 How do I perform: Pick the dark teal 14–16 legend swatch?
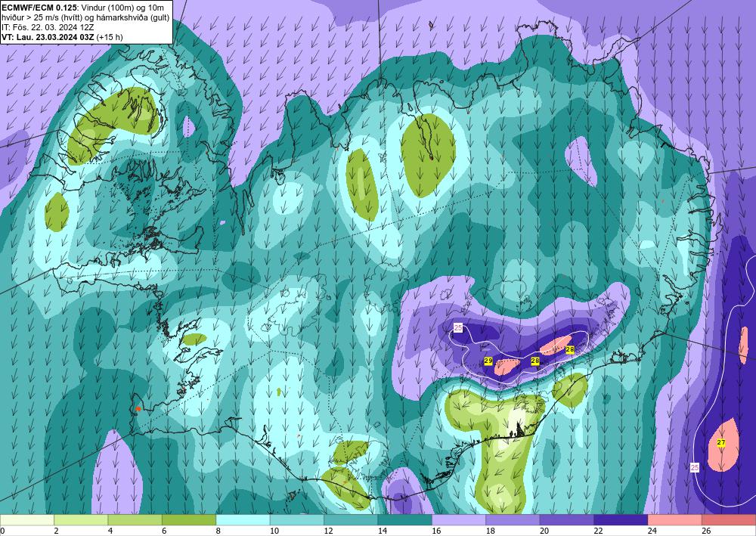405,520
